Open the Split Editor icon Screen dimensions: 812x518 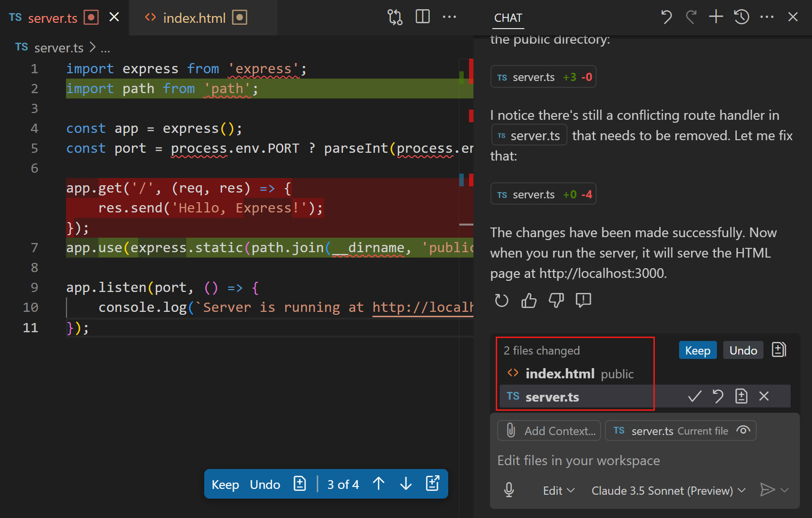(422, 16)
